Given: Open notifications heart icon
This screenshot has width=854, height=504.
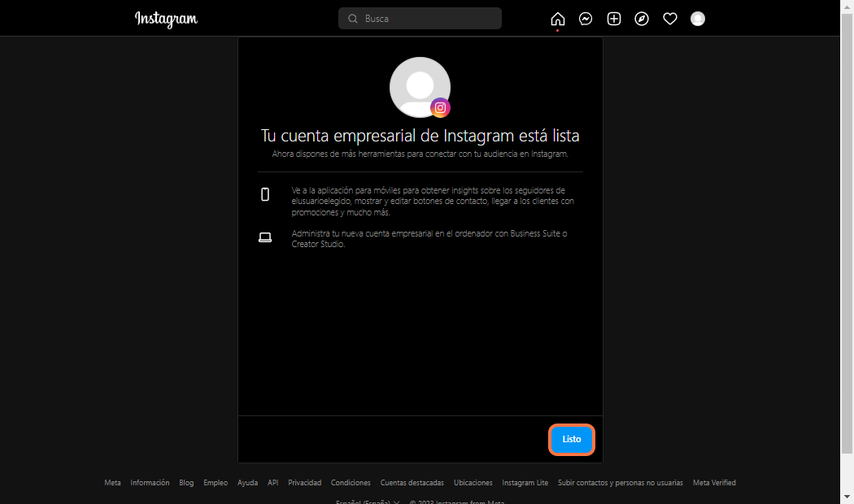Looking at the screenshot, I should click(x=670, y=19).
